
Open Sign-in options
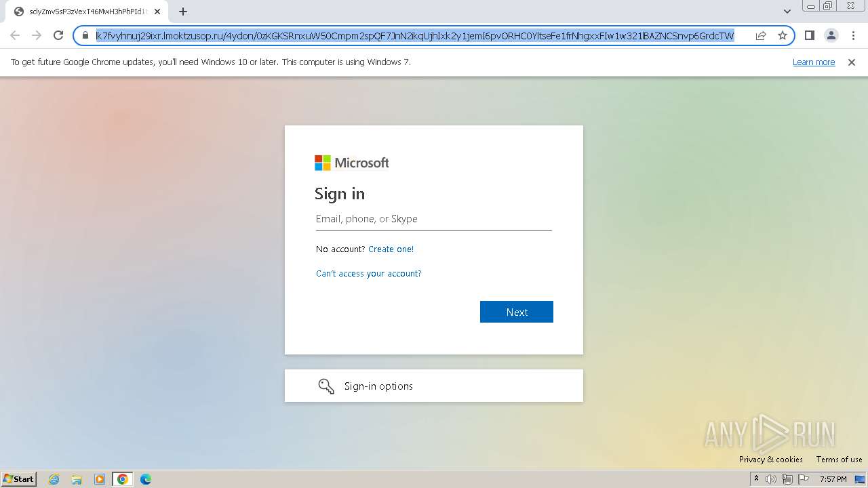coord(434,386)
